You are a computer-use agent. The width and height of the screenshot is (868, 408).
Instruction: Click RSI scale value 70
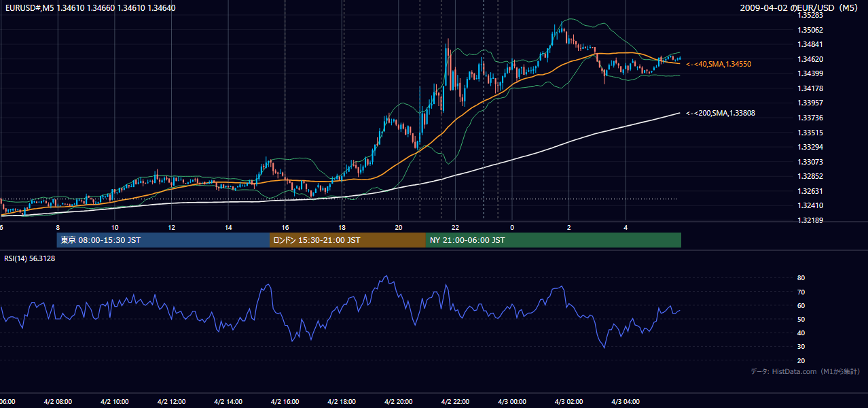801,292
